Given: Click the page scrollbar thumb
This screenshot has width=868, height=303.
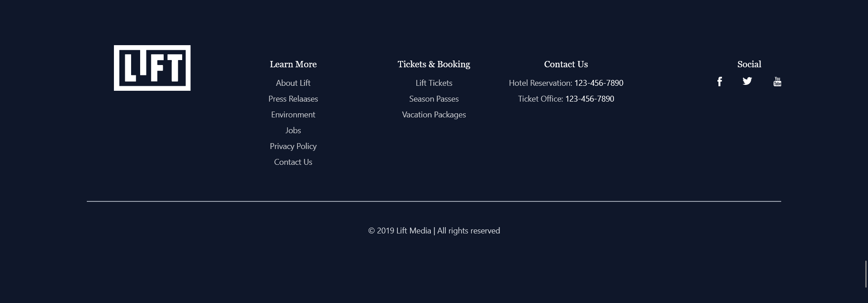Looking at the screenshot, I should coord(866,274).
